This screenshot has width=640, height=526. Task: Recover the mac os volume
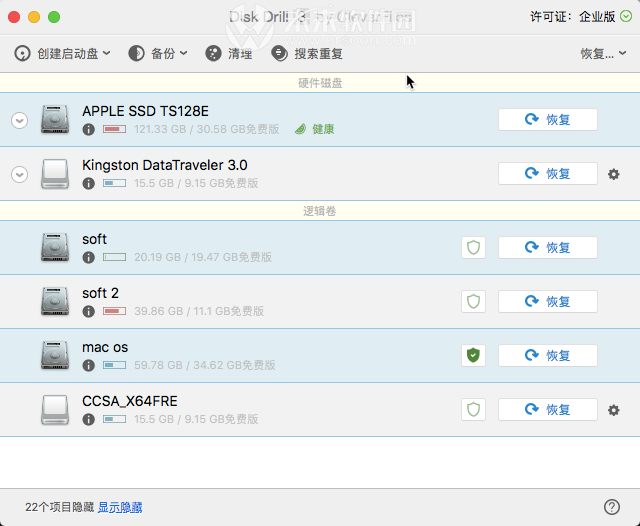pyautogui.click(x=548, y=355)
